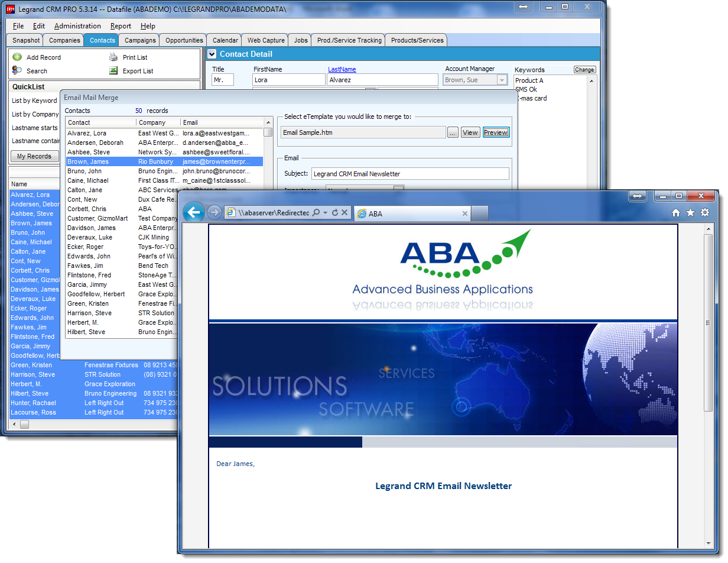Switch to the Products/Services tab
The height and width of the screenshot is (563, 728).
pos(417,40)
